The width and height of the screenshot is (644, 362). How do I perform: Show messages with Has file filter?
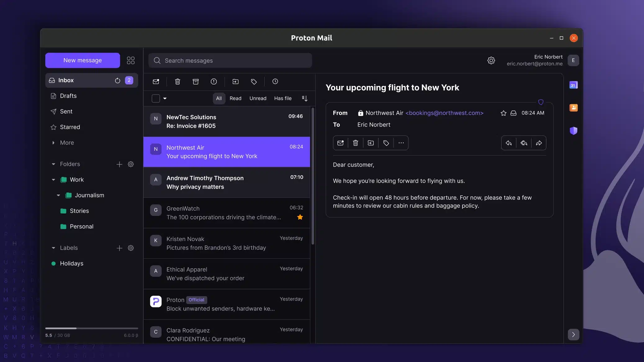tap(282, 98)
